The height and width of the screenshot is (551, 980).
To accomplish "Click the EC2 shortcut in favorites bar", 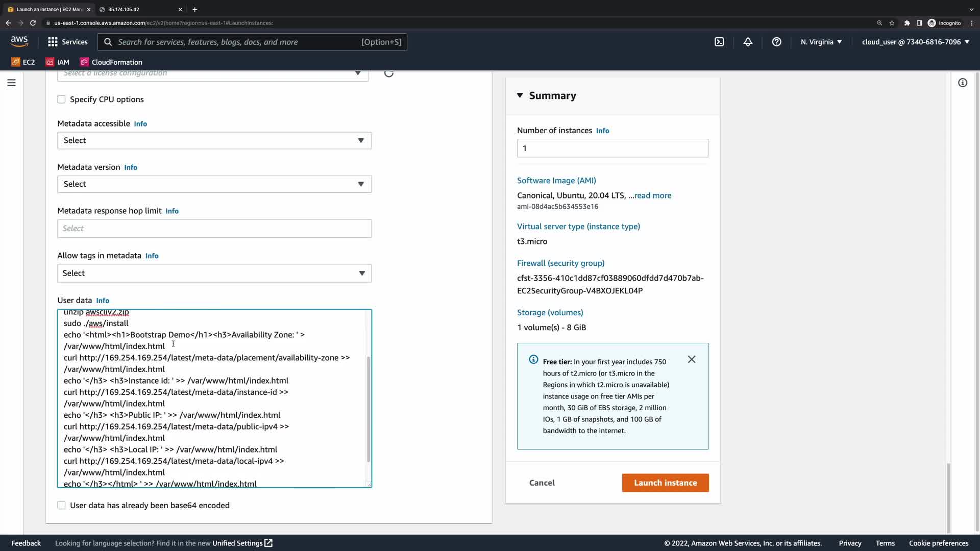I will coord(23,62).
